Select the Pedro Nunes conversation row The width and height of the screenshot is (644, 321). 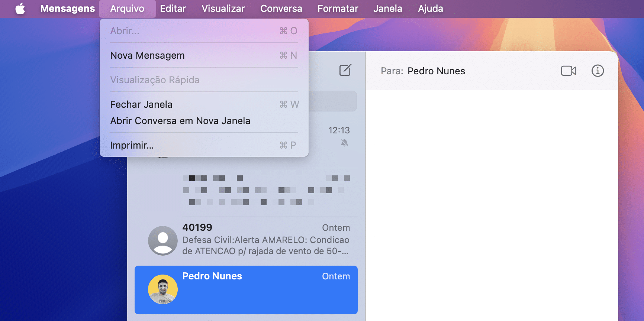coord(246,290)
